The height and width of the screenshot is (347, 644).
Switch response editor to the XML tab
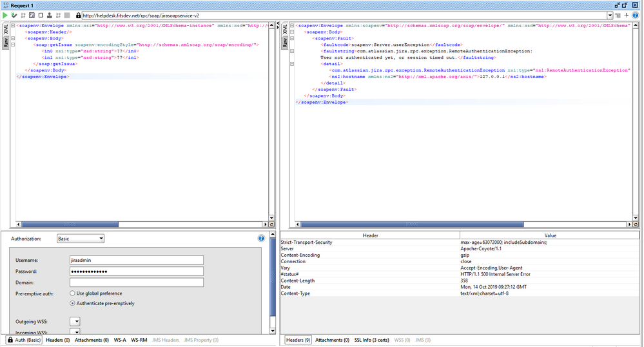pos(285,29)
